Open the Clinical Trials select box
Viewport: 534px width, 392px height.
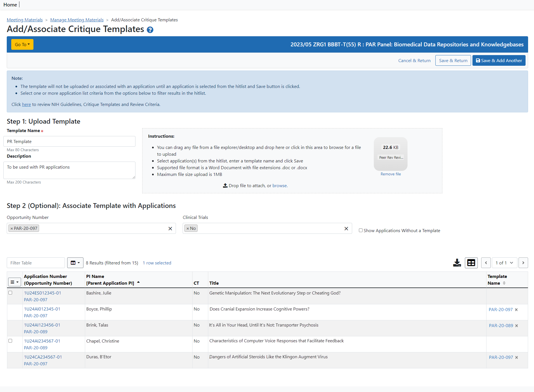pos(267,228)
